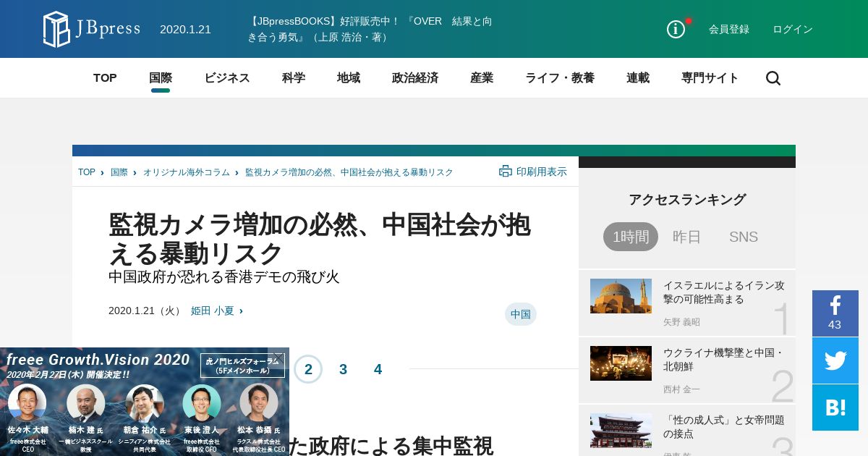Open 「性の成人式」と女帝問題 article
This screenshot has width=868, height=456.
[x=724, y=427]
